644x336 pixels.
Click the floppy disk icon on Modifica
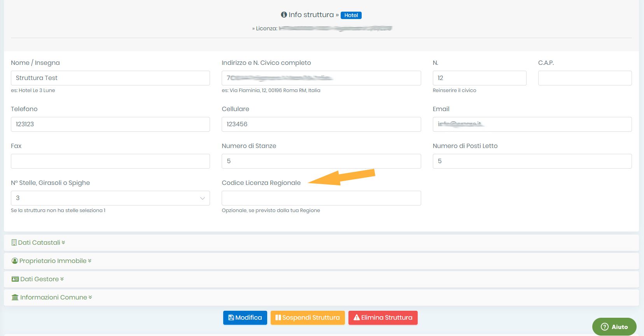[x=231, y=317]
